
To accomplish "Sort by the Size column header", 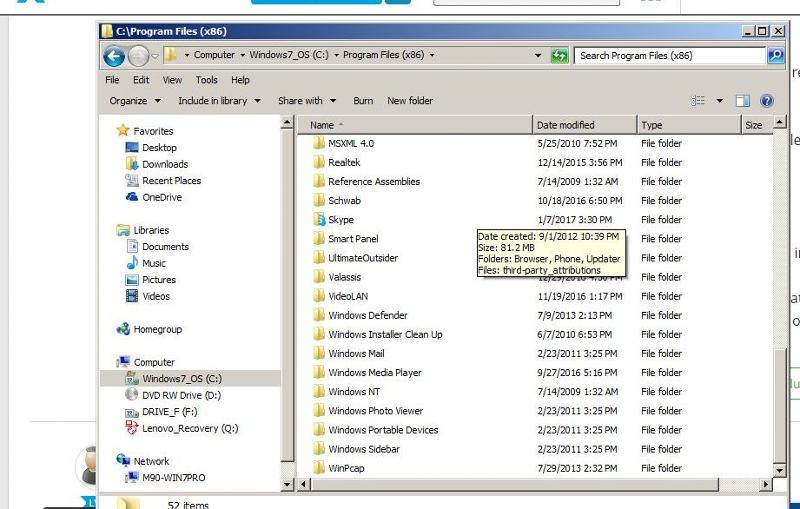I will tap(757, 125).
